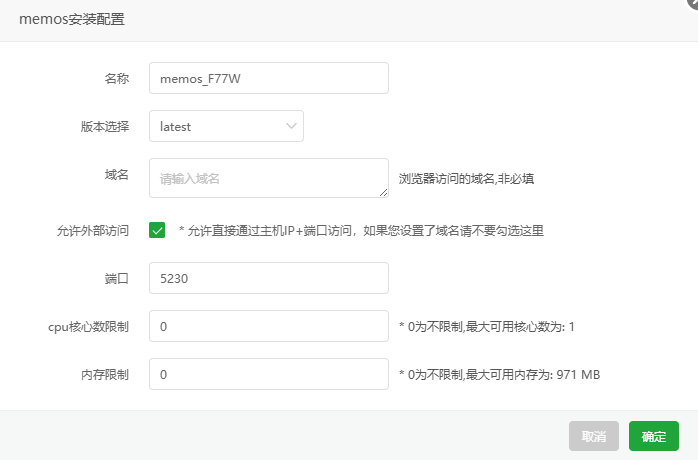Click the 允许外部访问 label text
The width and height of the screenshot is (698, 460).
[x=93, y=231]
